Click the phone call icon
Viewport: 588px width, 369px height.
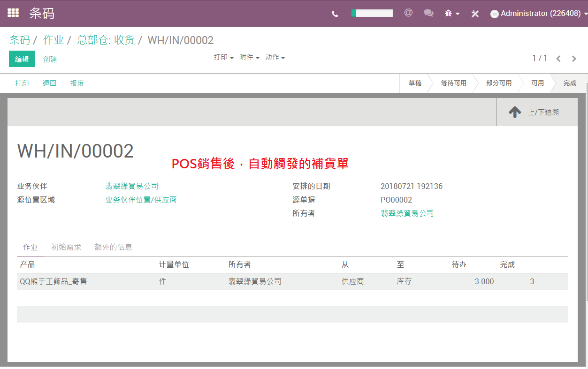335,14
